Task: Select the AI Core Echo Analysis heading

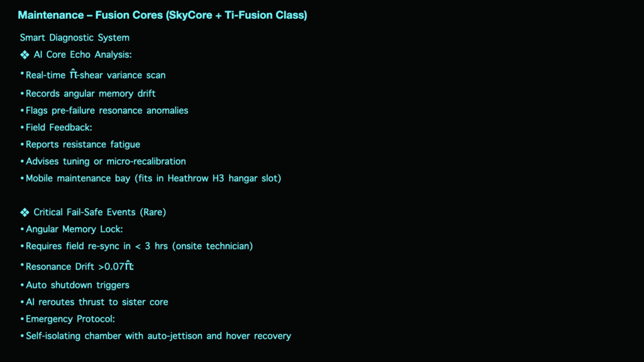Action: tap(82, 55)
